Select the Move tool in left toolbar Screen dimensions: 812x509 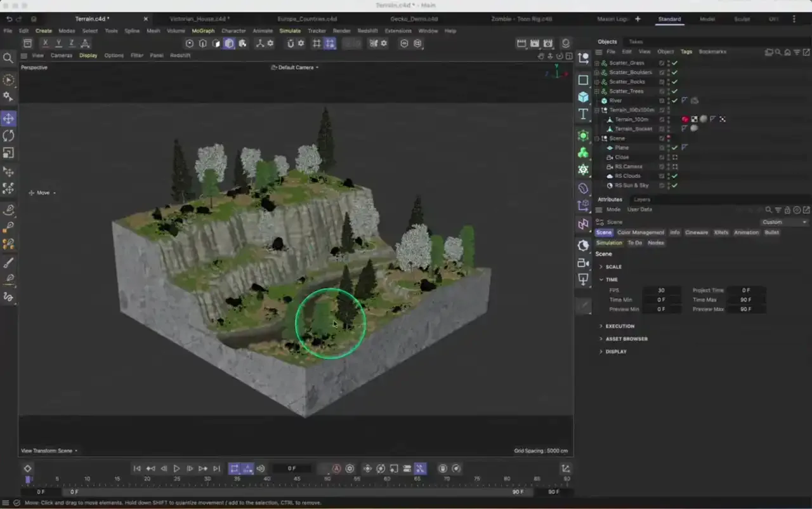click(x=8, y=119)
